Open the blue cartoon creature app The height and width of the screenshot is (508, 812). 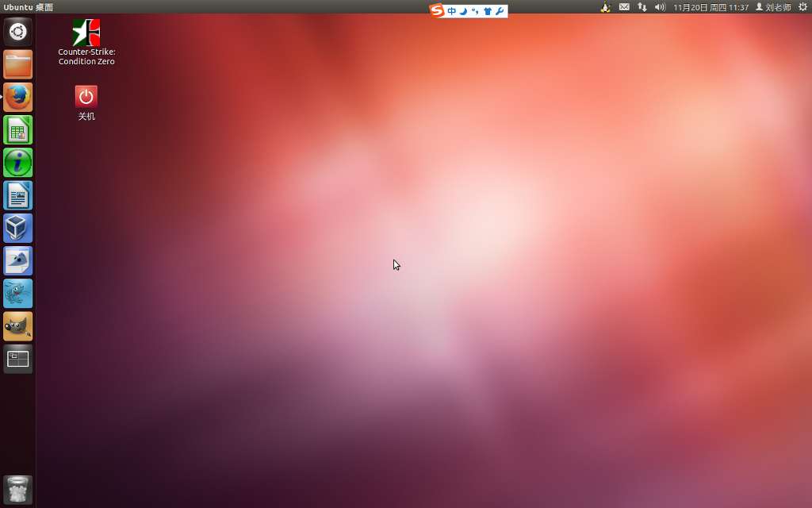pos(17,293)
